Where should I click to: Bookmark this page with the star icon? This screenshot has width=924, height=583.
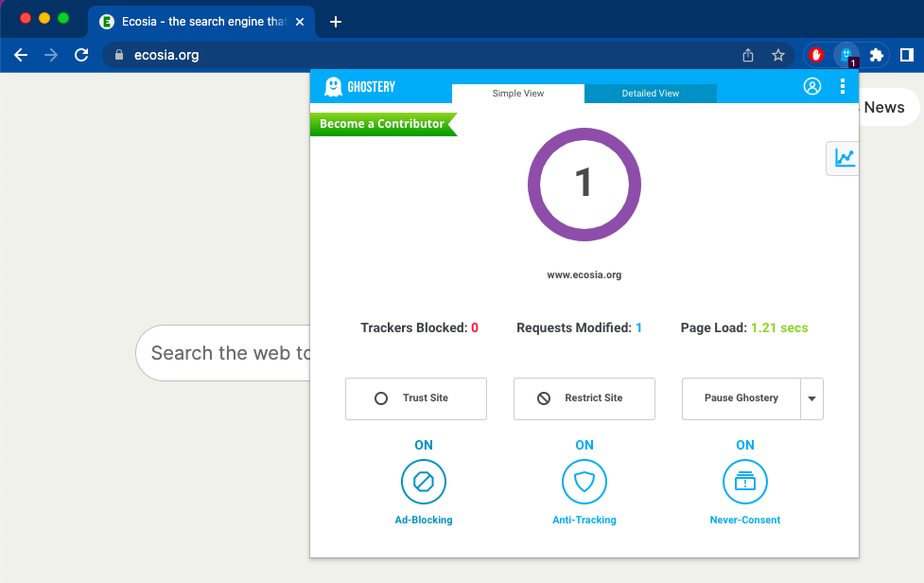click(x=778, y=55)
